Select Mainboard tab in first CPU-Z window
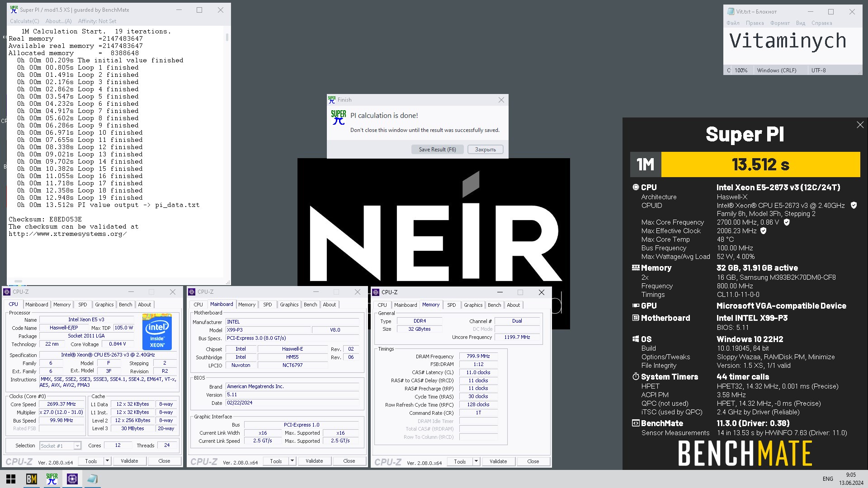The height and width of the screenshot is (488, 868). [x=37, y=305]
